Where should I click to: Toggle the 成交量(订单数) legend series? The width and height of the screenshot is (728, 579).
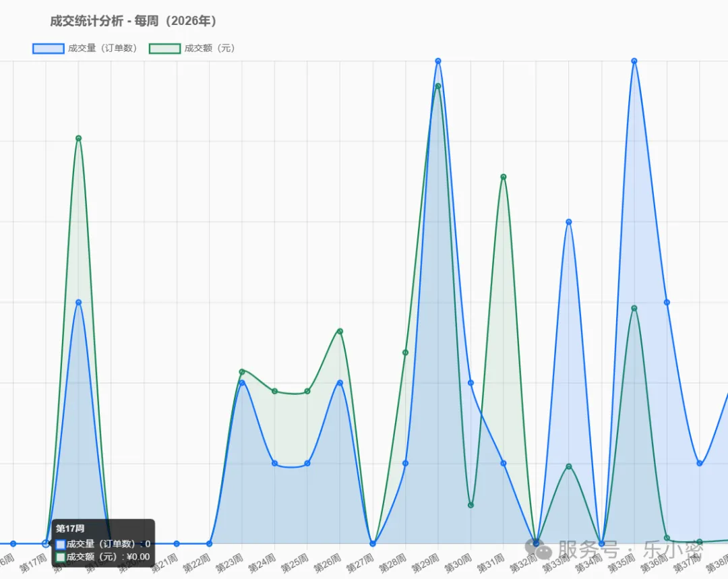coord(85,49)
